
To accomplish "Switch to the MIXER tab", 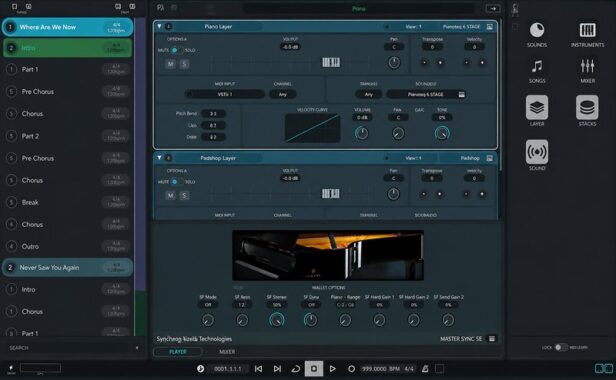I will (227, 352).
